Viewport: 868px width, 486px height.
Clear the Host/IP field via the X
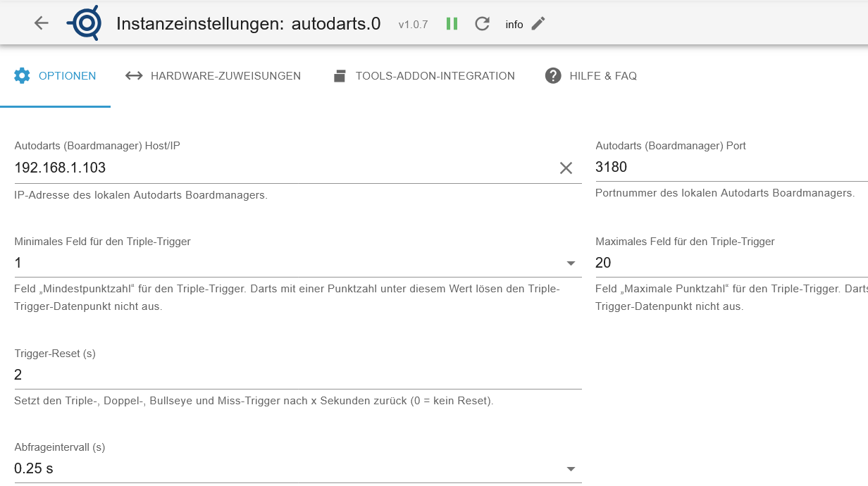[566, 168]
